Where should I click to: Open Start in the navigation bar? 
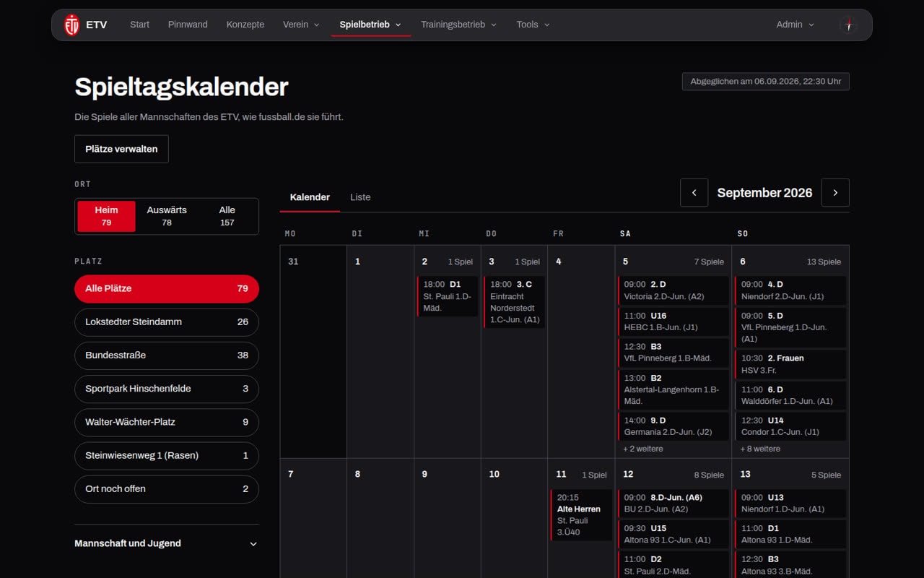[139, 25]
